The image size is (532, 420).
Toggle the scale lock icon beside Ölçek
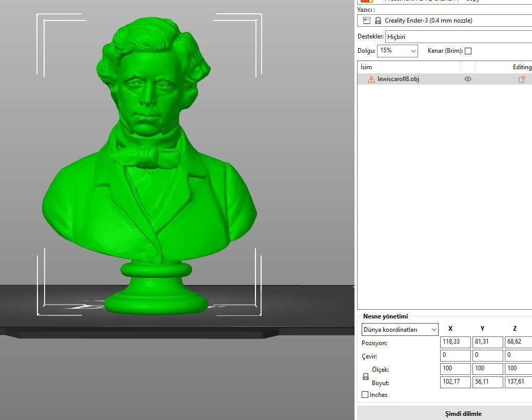(x=366, y=376)
